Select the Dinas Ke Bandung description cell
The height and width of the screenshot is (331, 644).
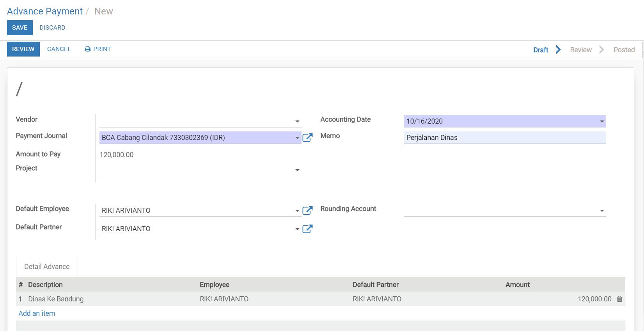point(112,299)
